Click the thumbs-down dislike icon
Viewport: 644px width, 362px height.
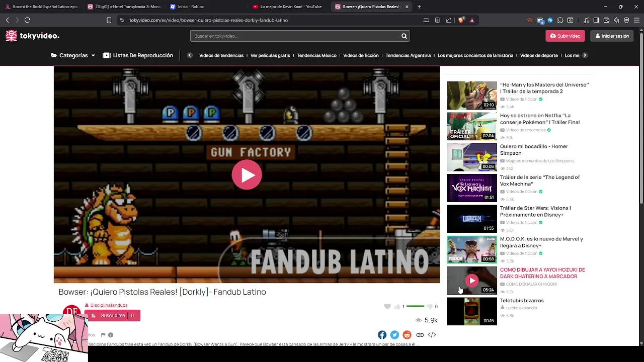pos(429,306)
